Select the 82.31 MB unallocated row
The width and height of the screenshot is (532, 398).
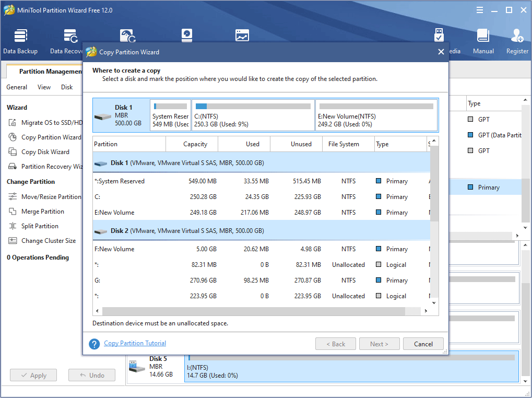(x=262, y=265)
